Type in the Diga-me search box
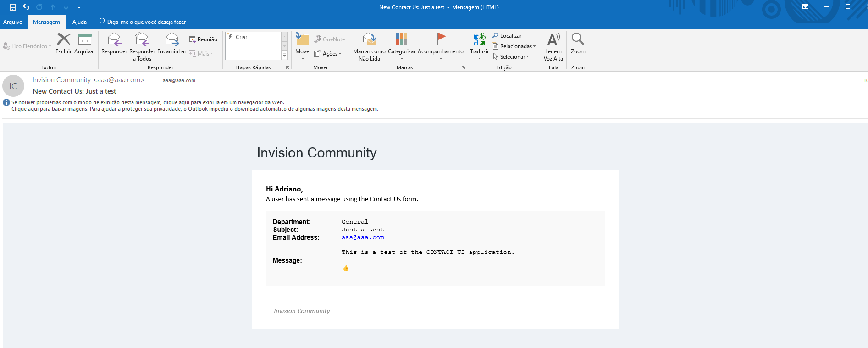Image resolution: width=868 pixels, height=348 pixels. click(146, 22)
